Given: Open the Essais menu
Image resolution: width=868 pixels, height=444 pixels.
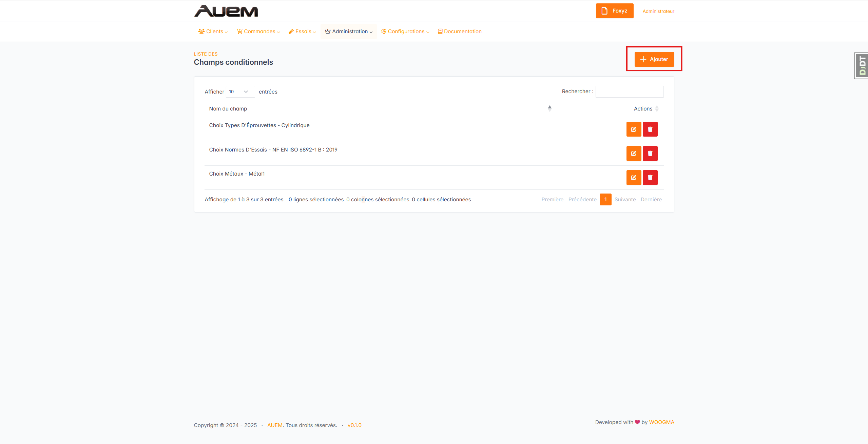Looking at the screenshot, I should (302, 32).
